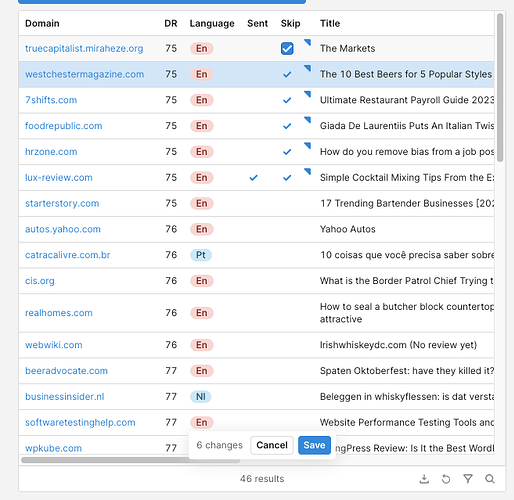Open wpkube.com domain link
The image size is (514, 500).
tap(53, 448)
